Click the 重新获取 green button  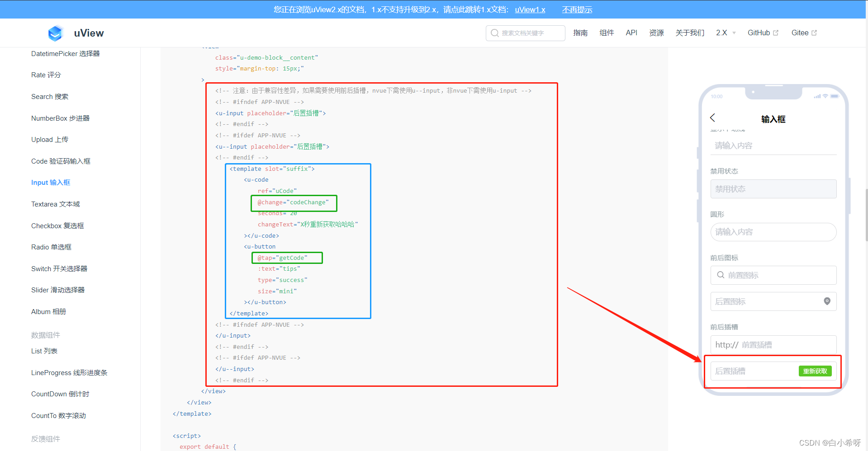click(x=815, y=371)
